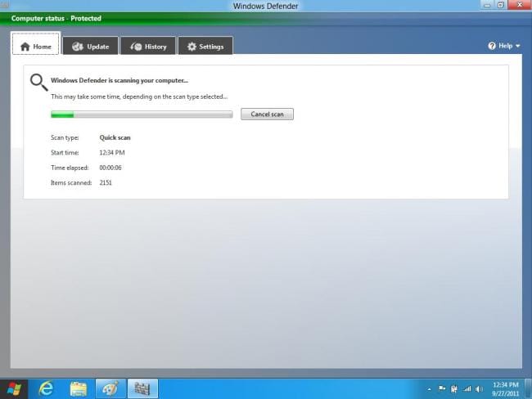Click the 'Windows Defender' title bar text
Viewport: 532px width, 399px height.
click(265, 6)
